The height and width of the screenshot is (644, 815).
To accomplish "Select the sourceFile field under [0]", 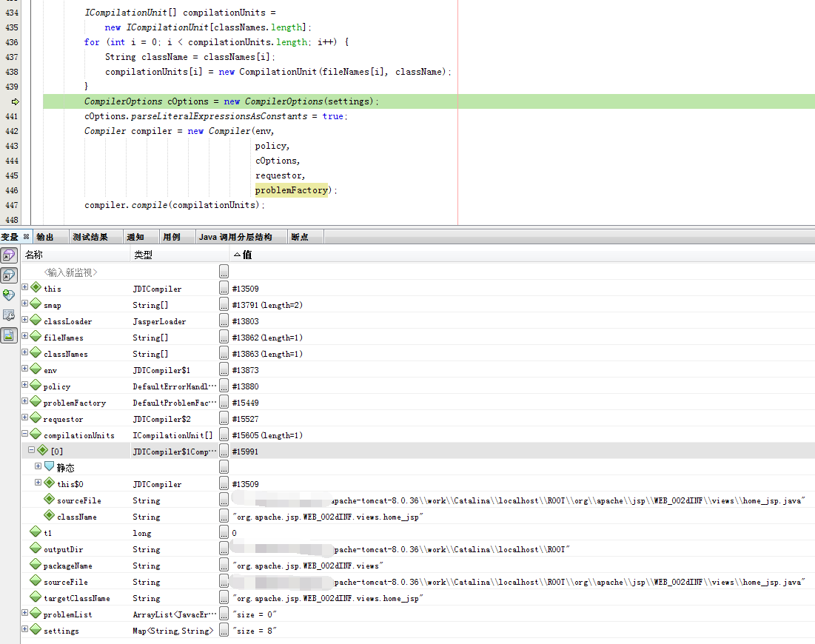I will [418, 500].
